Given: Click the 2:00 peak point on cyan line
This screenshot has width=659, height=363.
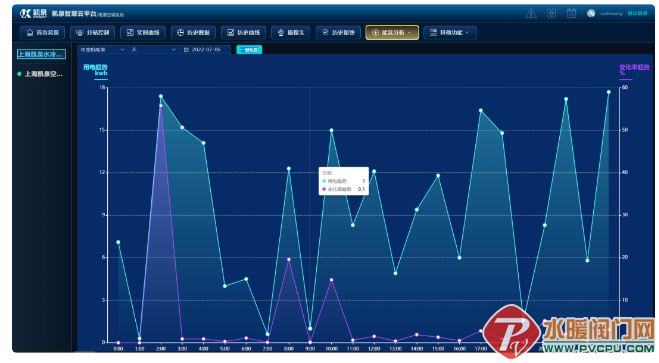Looking at the screenshot, I should coord(161,96).
